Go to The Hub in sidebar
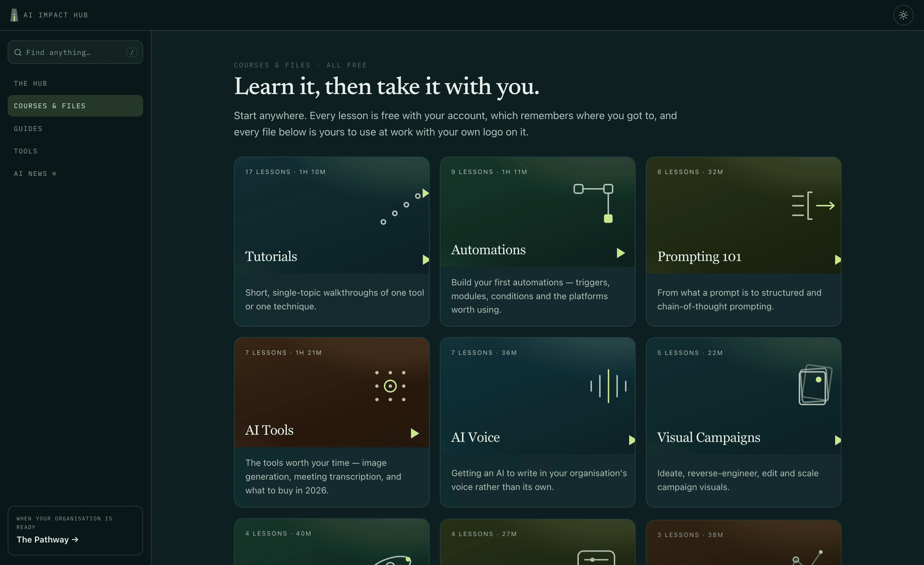Screen dimensions: 924x565 75,83
